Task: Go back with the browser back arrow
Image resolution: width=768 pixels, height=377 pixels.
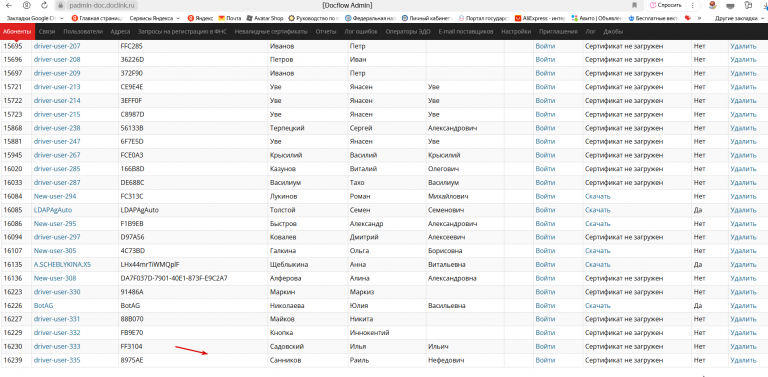Action: tap(9, 5)
